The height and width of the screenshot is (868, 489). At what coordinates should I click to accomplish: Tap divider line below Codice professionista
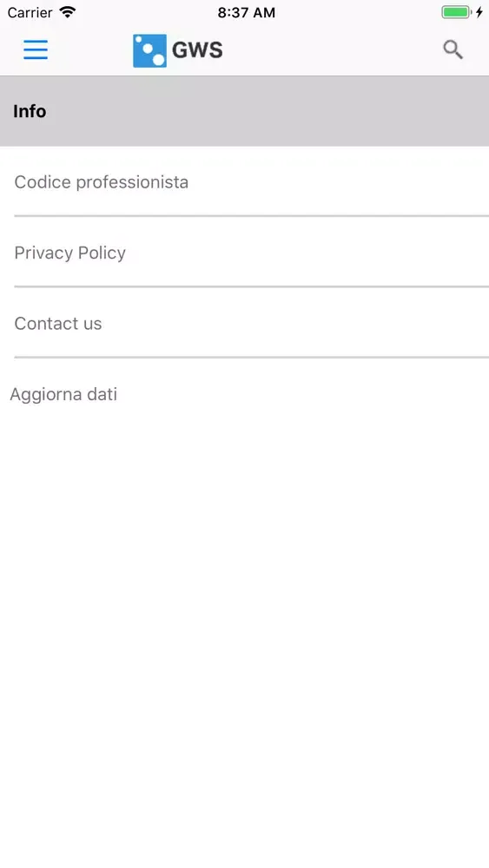[251, 216]
